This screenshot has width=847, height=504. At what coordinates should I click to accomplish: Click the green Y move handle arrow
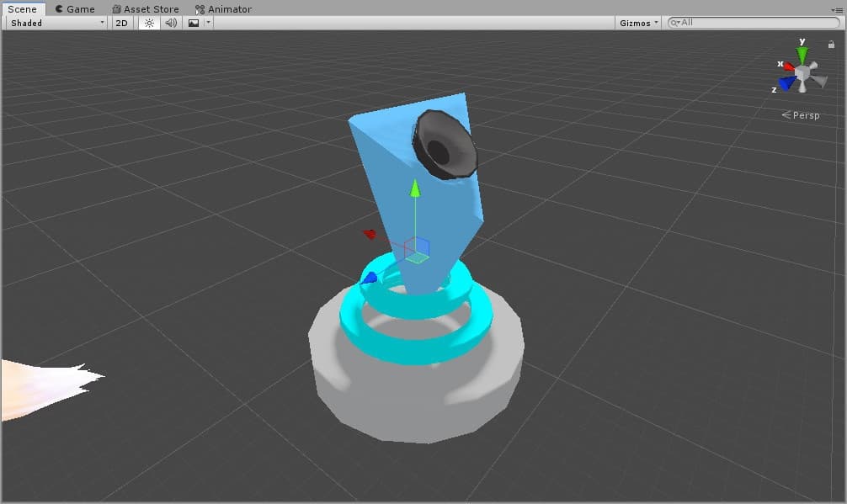pyautogui.click(x=415, y=188)
